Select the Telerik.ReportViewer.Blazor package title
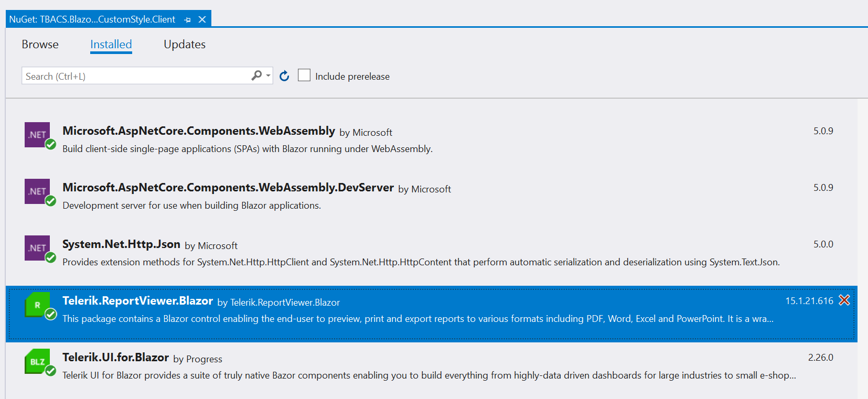The height and width of the screenshot is (399, 868). (137, 301)
